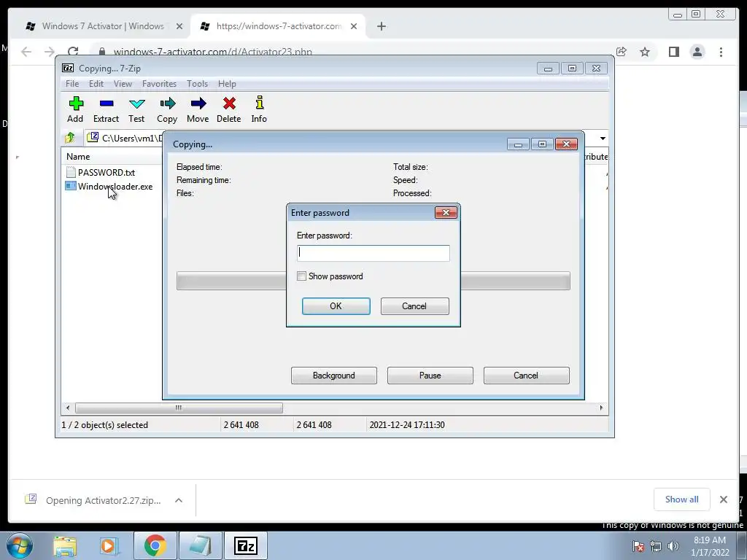
Task: Select the Windowsloader.exe file icon
Action: 71,186
